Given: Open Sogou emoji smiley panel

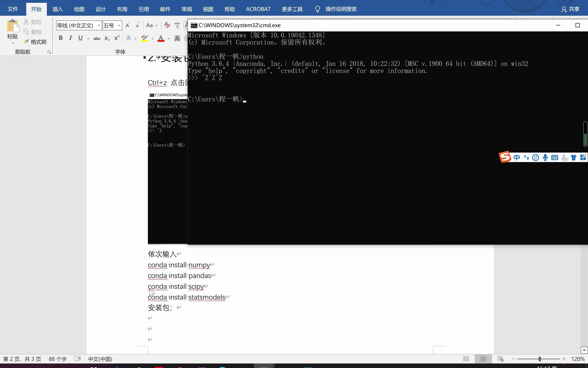Looking at the screenshot, I should point(536,158).
